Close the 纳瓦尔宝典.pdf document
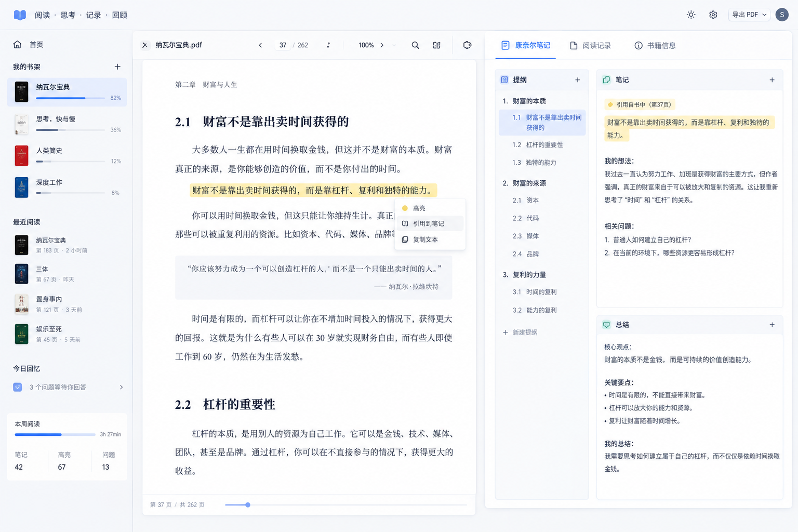The image size is (798, 532). coord(145,45)
